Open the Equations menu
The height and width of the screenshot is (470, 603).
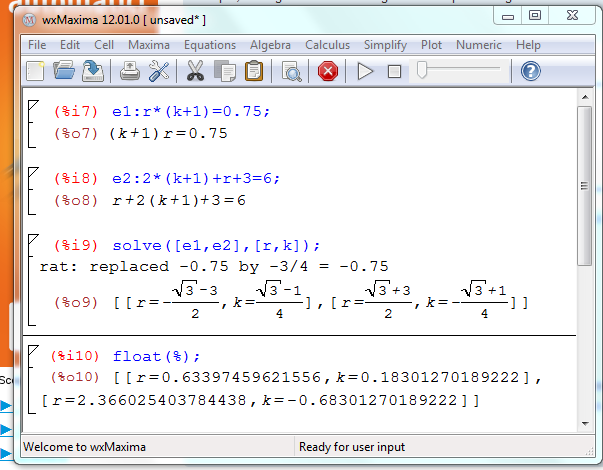pos(210,45)
